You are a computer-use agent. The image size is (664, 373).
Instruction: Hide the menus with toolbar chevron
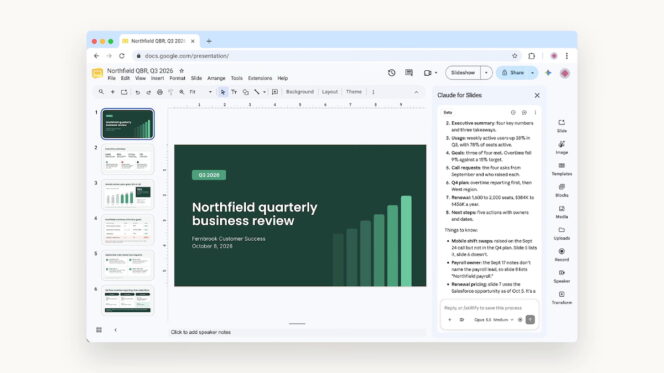coord(416,92)
